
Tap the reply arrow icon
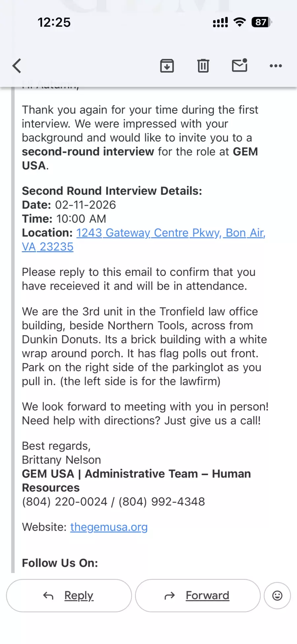tap(48, 596)
